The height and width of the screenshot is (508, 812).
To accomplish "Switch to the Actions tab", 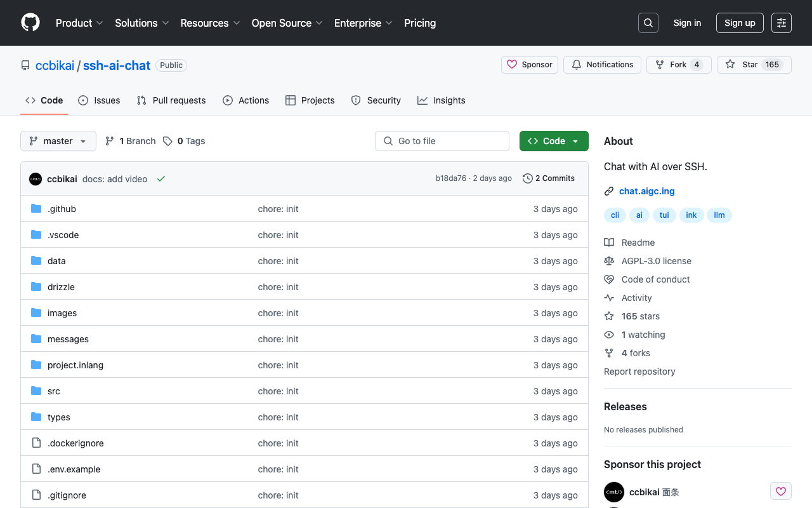I will [246, 100].
